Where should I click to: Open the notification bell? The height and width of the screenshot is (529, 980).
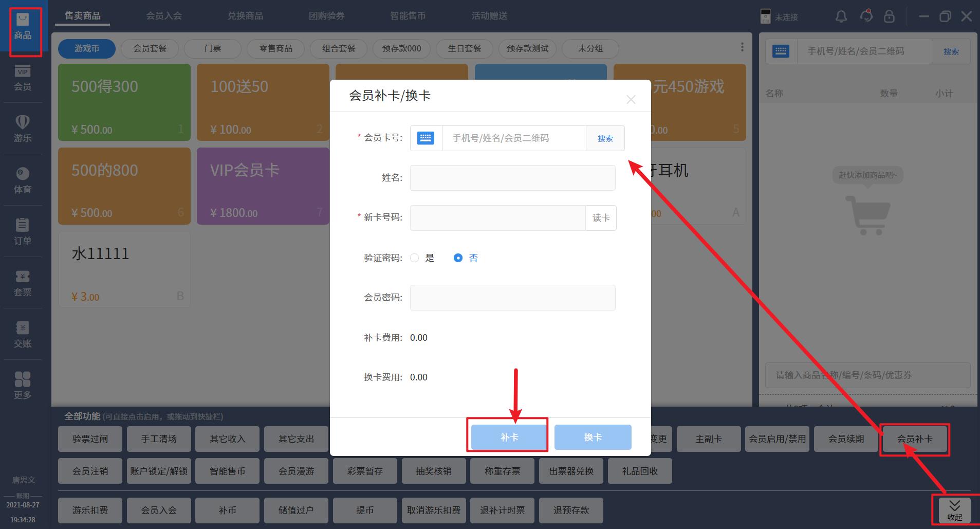tap(841, 16)
